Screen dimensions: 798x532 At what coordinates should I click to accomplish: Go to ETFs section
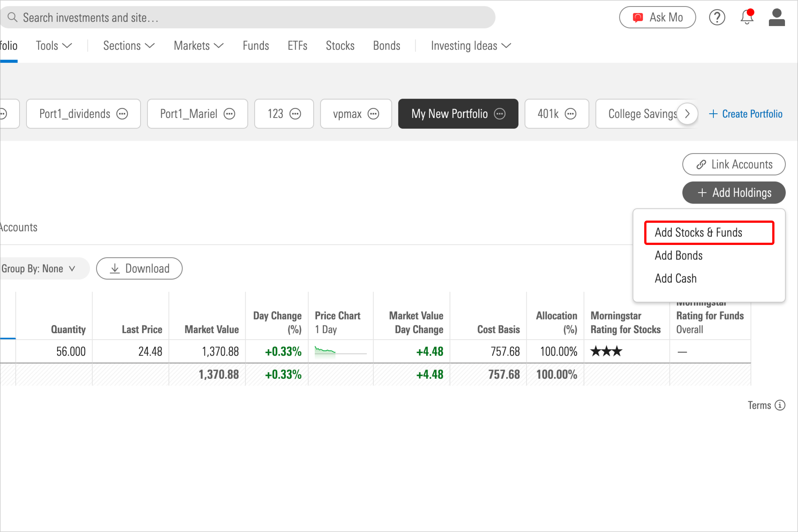(x=297, y=46)
